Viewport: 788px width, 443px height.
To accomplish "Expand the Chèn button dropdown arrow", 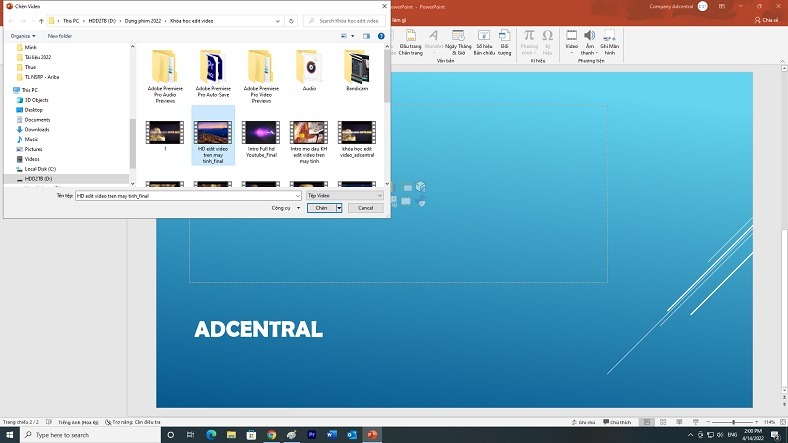I will 339,208.
